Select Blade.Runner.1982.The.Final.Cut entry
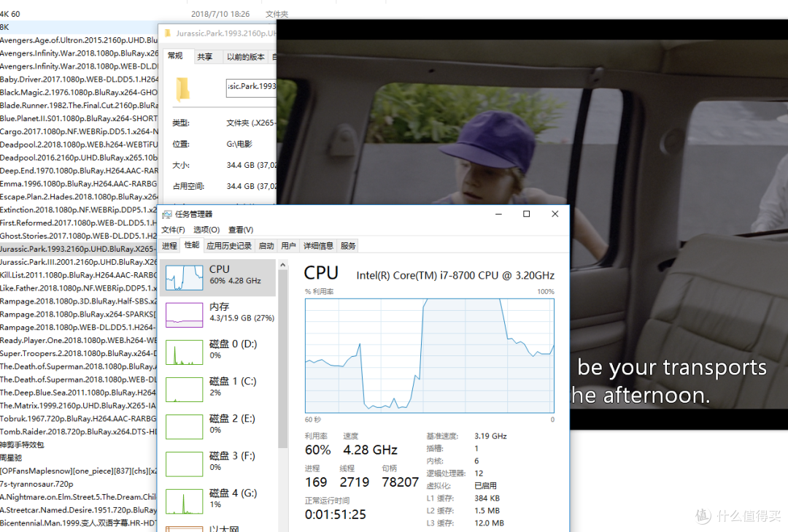Image resolution: width=788 pixels, height=532 pixels. pyautogui.click(x=79, y=106)
